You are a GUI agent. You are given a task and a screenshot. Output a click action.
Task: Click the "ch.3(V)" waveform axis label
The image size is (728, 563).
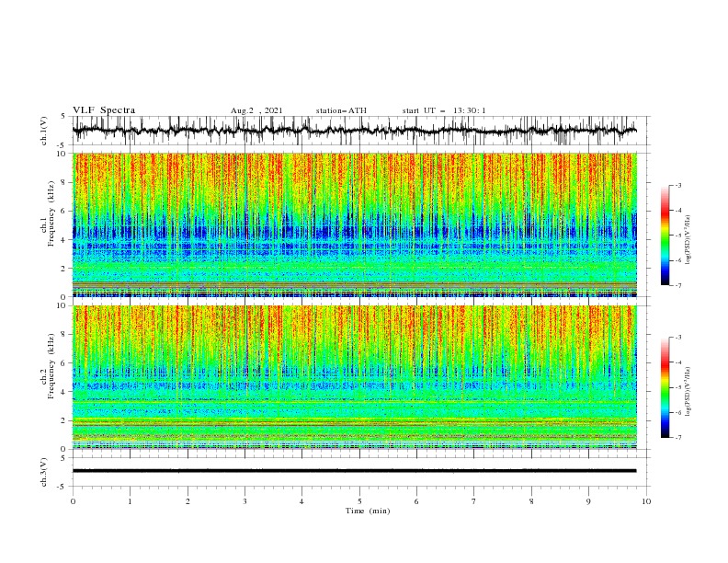click(x=44, y=472)
